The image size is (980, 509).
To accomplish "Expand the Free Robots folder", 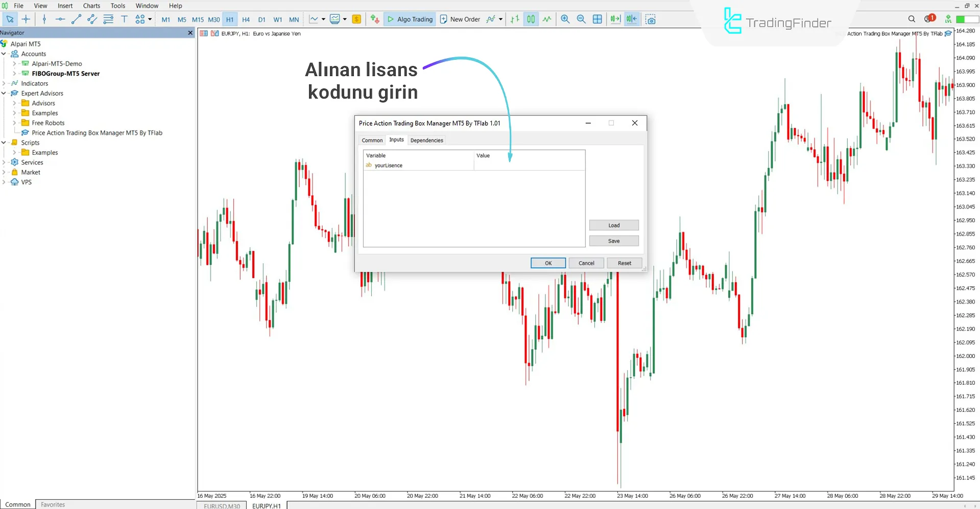I will [x=14, y=123].
